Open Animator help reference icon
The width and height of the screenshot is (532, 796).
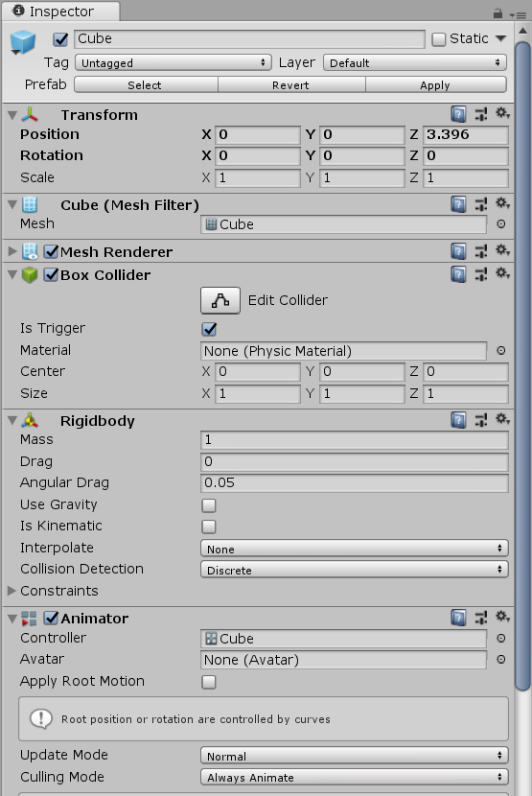(458, 618)
